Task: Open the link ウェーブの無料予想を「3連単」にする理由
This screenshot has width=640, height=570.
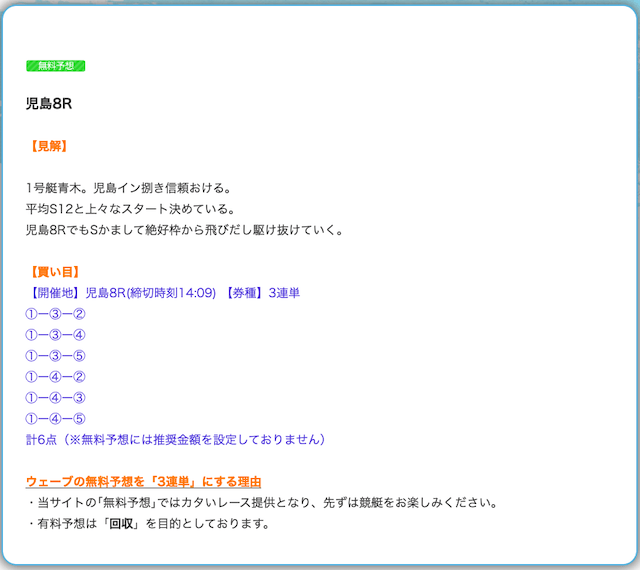Action: [x=143, y=481]
